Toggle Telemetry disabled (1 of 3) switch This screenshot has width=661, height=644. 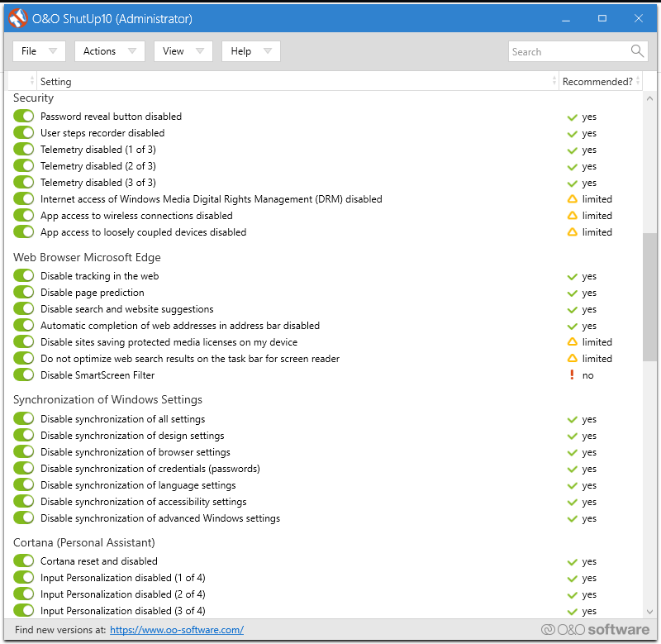pos(24,149)
